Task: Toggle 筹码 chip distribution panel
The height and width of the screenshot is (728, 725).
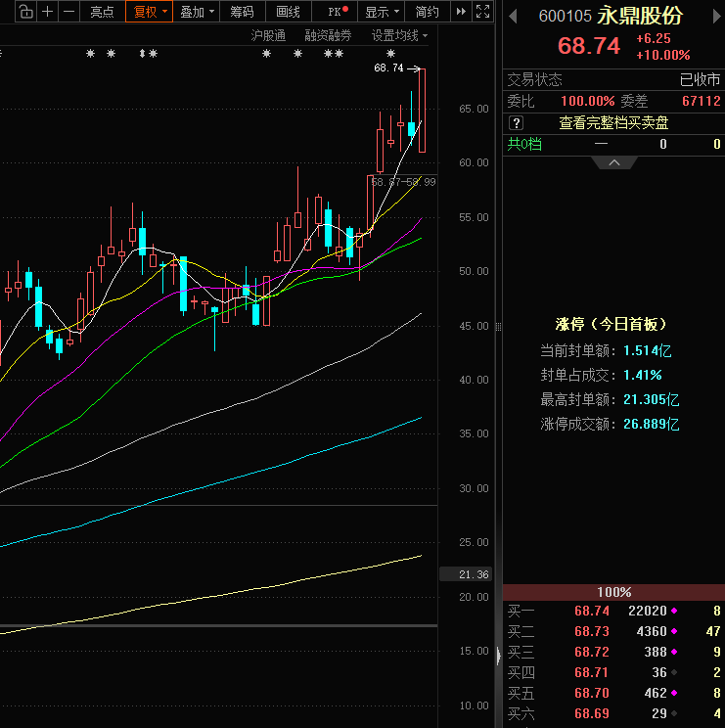Action: click(x=242, y=11)
